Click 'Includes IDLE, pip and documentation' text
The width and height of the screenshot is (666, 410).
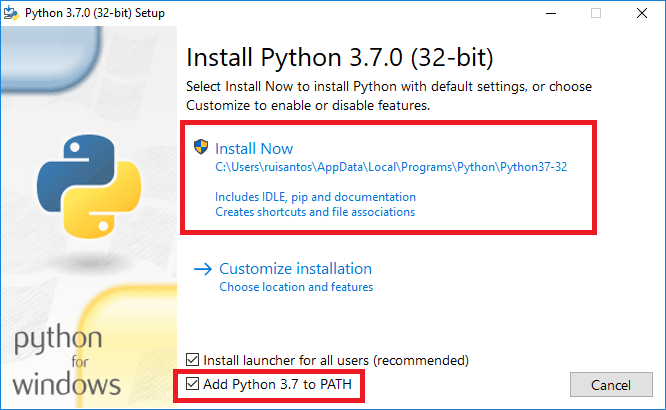coord(315,197)
